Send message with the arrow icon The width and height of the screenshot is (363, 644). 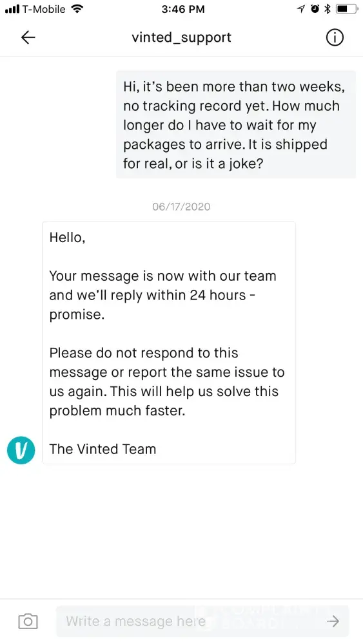(333, 621)
